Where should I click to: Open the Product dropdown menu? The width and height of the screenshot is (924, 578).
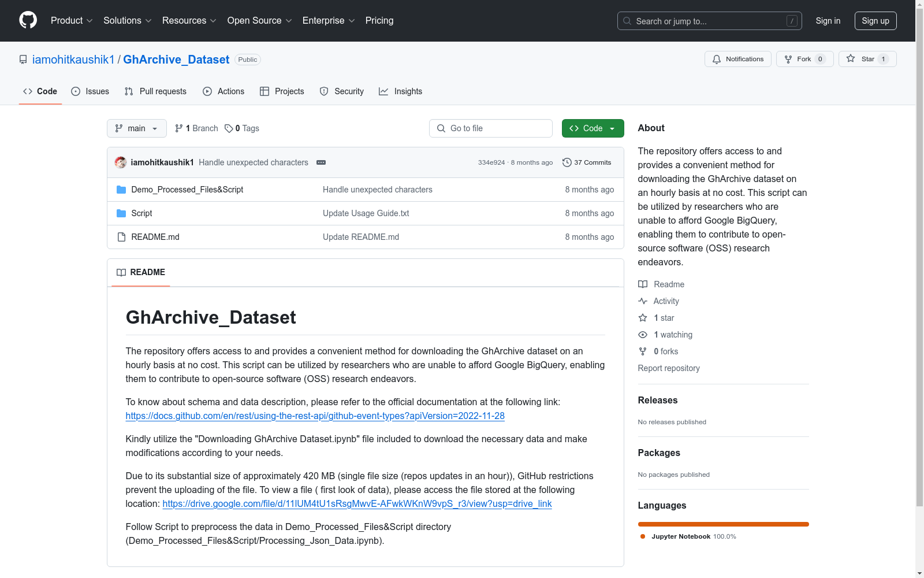(x=72, y=20)
